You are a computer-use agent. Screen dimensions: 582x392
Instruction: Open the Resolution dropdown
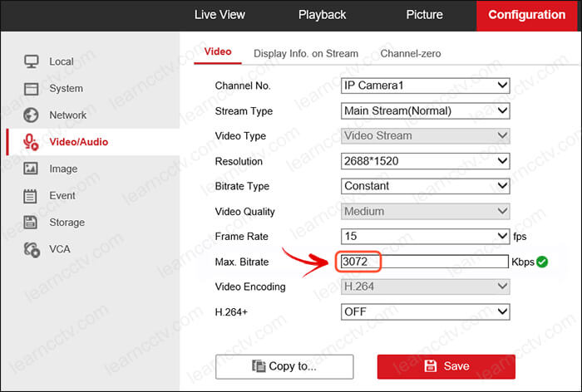click(425, 161)
